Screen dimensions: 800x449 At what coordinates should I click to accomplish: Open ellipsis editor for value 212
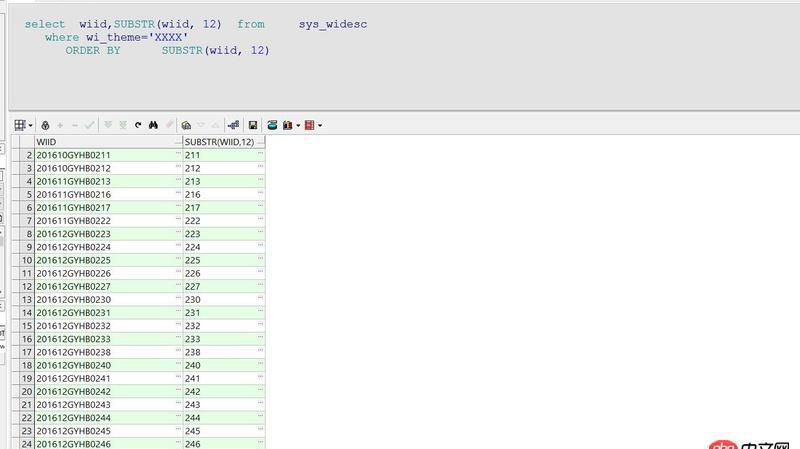[260, 166]
